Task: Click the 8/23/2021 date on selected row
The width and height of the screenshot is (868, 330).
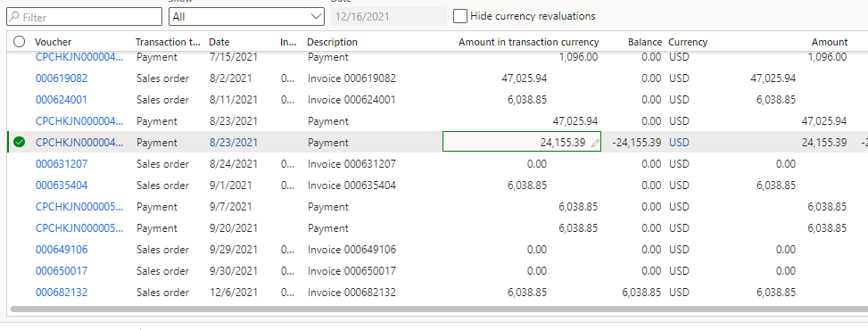Action: pyautogui.click(x=234, y=143)
